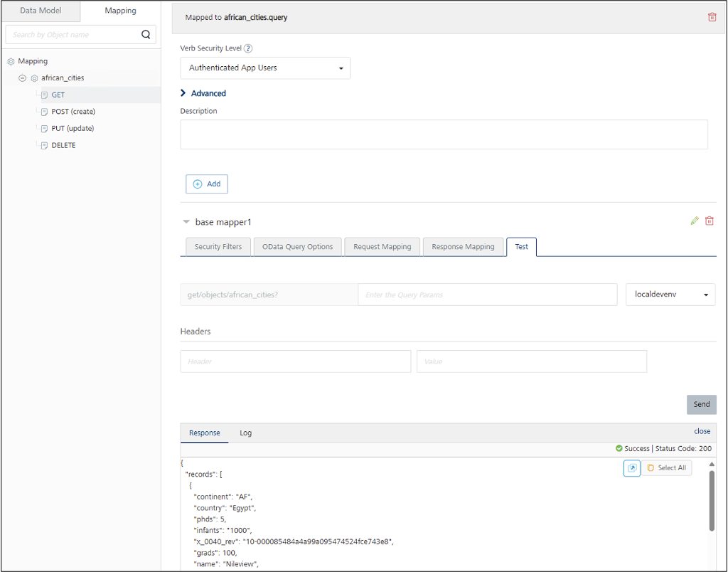Open the Verb Security Level dropdown
Image resolution: width=728 pixels, height=572 pixels.
[265, 68]
